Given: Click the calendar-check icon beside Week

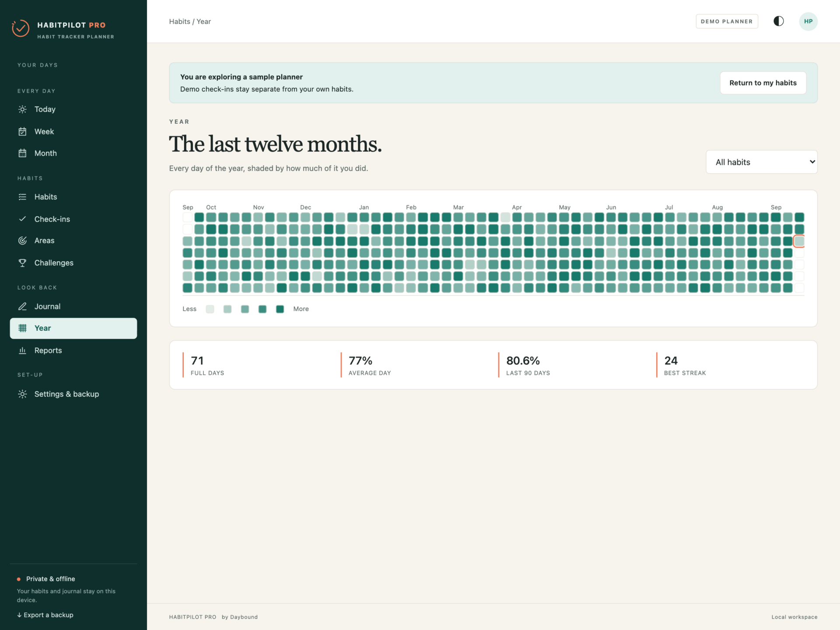Looking at the screenshot, I should pos(22,131).
